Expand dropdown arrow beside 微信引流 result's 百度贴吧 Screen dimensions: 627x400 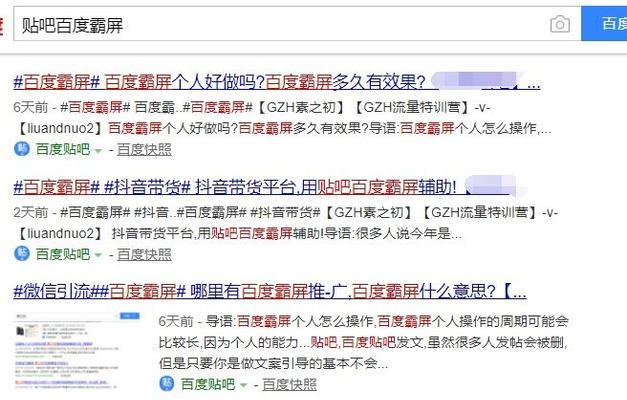(243, 386)
